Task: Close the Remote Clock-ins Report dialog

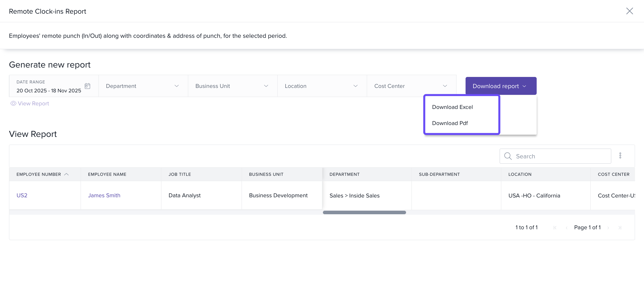Action: (x=629, y=11)
